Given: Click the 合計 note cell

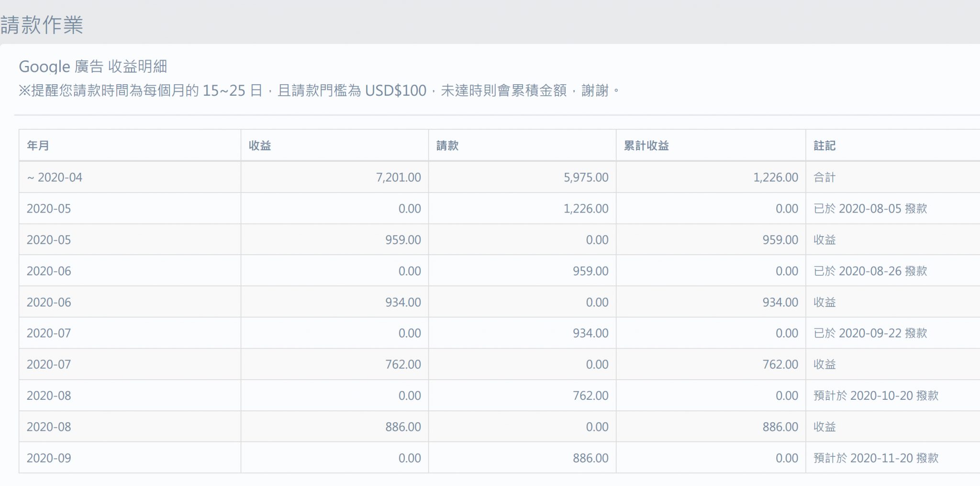Looking at the screenshot, I should coord(824,178).
